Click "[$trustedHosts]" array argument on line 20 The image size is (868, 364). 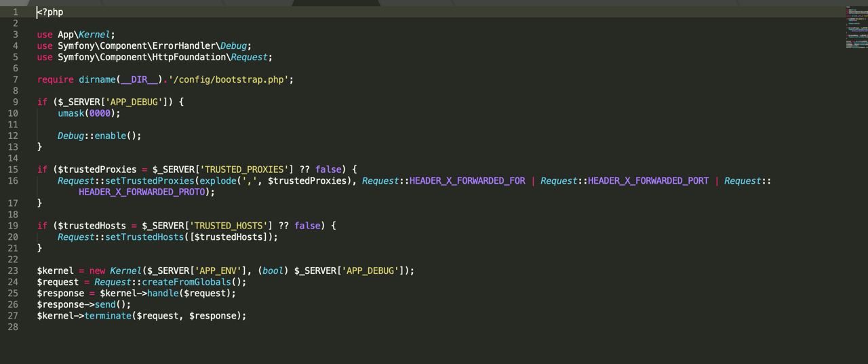pos(231,237)
